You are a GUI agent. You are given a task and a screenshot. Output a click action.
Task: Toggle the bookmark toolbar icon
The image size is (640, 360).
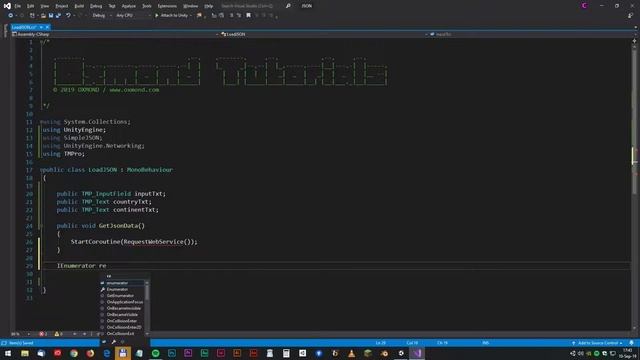(x=249, y=16)
